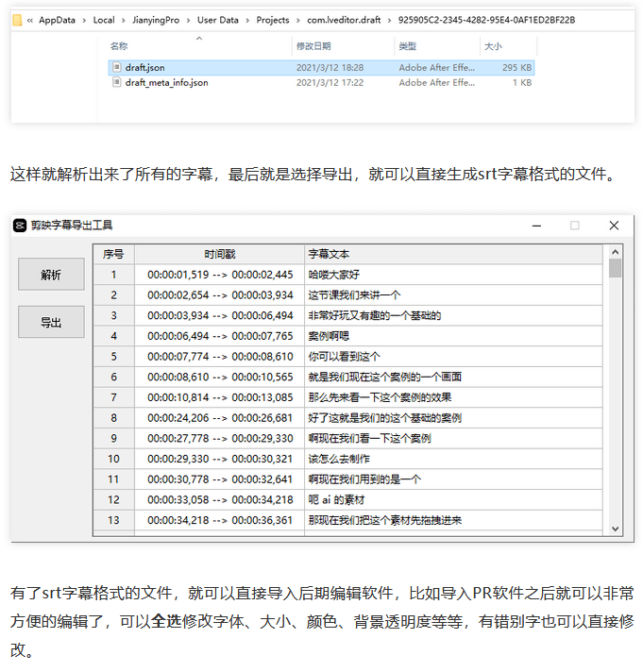Sort files by 名称 column
This screenshot has height=672, width=643.
coord(119,46)
